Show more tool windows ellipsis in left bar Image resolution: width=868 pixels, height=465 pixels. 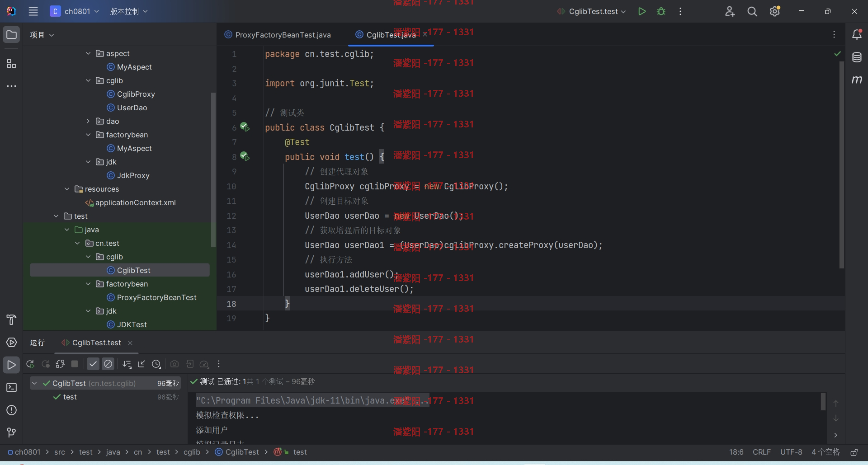(11, 86)
